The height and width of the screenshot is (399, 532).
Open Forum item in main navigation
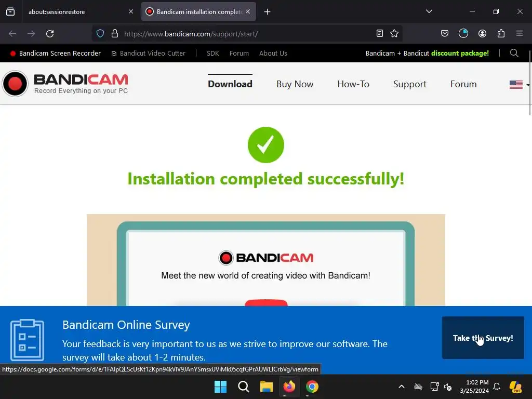pyautogui.click(x=463, y=84)
